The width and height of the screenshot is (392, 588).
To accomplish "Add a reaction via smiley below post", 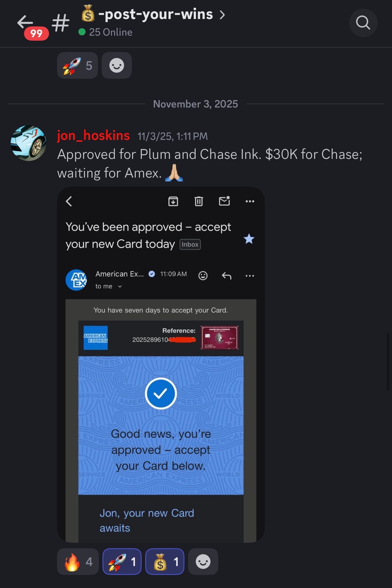I will (203, 562).
